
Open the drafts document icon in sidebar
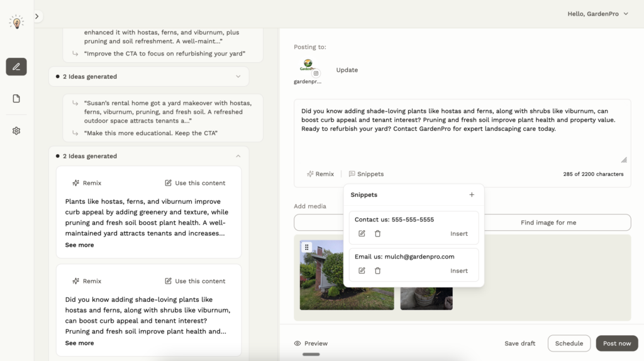tap(16, 99)
